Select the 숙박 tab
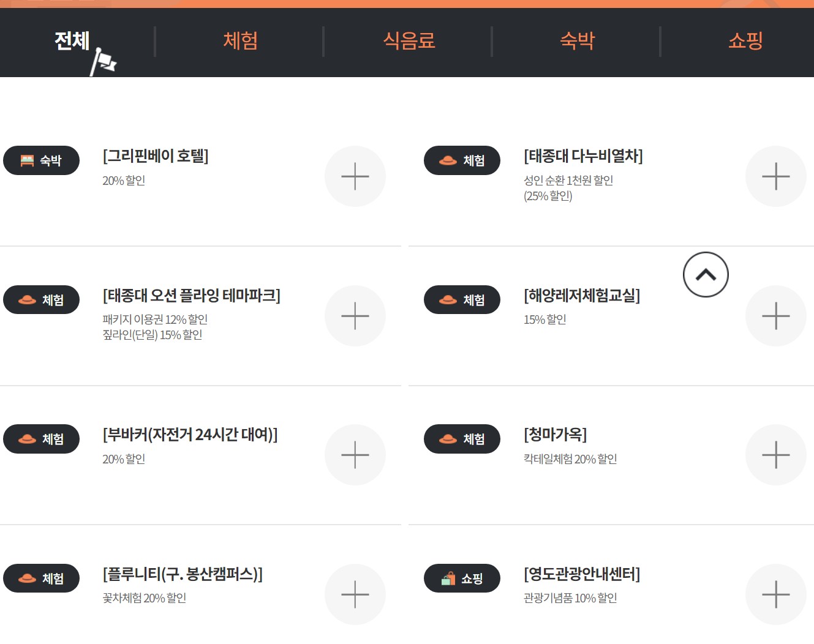The height and width of the screenshot is (644, 814). click(x=576, y=40)
